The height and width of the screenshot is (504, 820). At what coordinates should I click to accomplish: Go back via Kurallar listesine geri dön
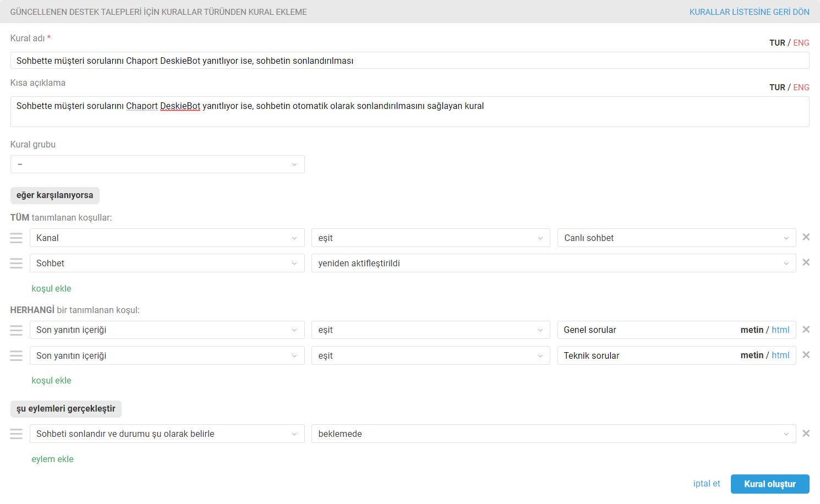coord(749,12)
